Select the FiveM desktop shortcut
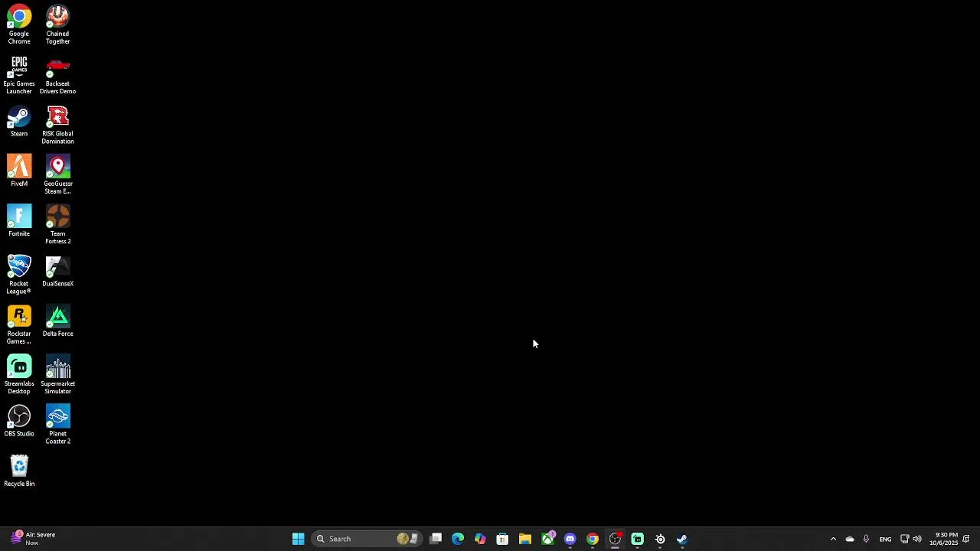Viewport: 980px width, 551px height. pos(19,171)
